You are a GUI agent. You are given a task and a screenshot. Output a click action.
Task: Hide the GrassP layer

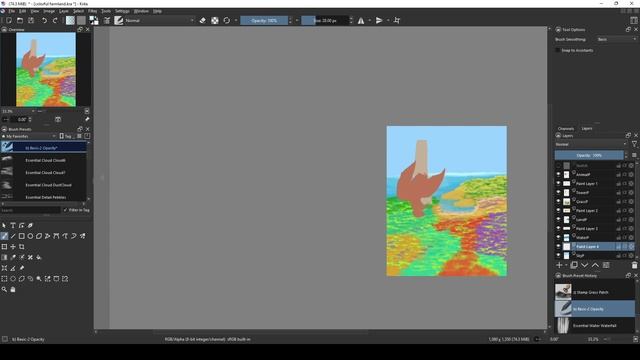[x=558, y=201]
